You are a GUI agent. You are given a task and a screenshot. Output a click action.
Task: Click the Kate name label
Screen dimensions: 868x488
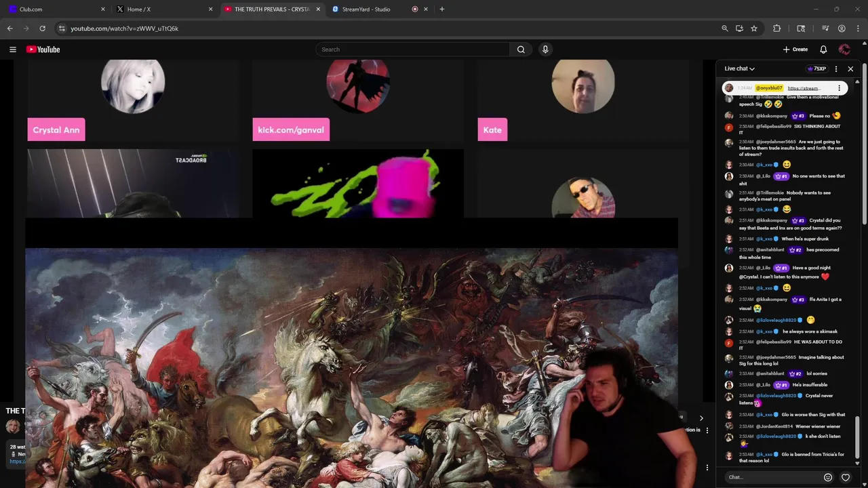[x=492, y=130]
